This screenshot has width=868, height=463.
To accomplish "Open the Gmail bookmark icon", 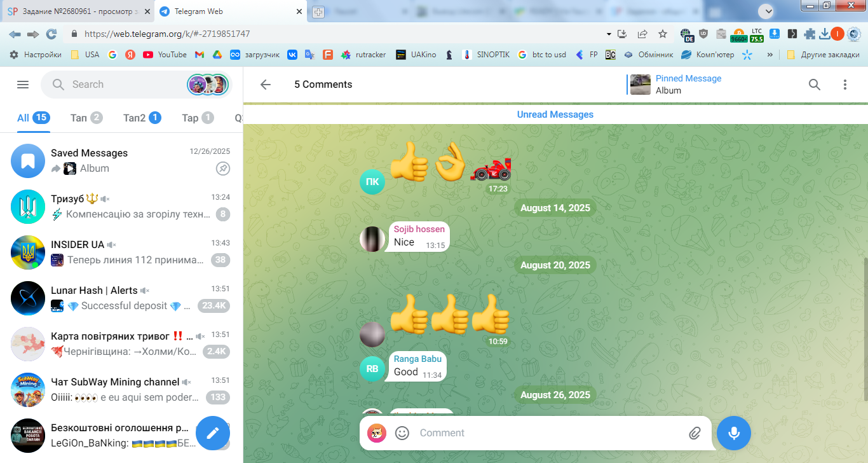I will [199, 55].
